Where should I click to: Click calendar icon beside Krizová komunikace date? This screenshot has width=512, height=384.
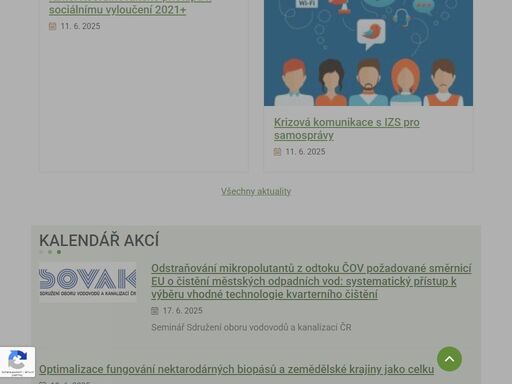[277, 152]
